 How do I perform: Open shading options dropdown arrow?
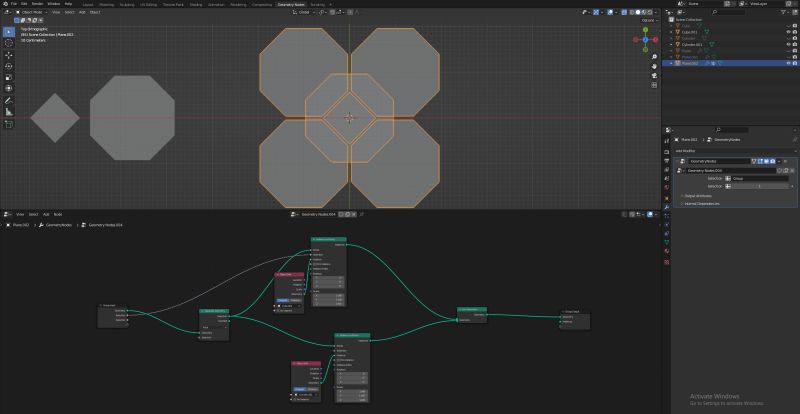pos(657,12)
